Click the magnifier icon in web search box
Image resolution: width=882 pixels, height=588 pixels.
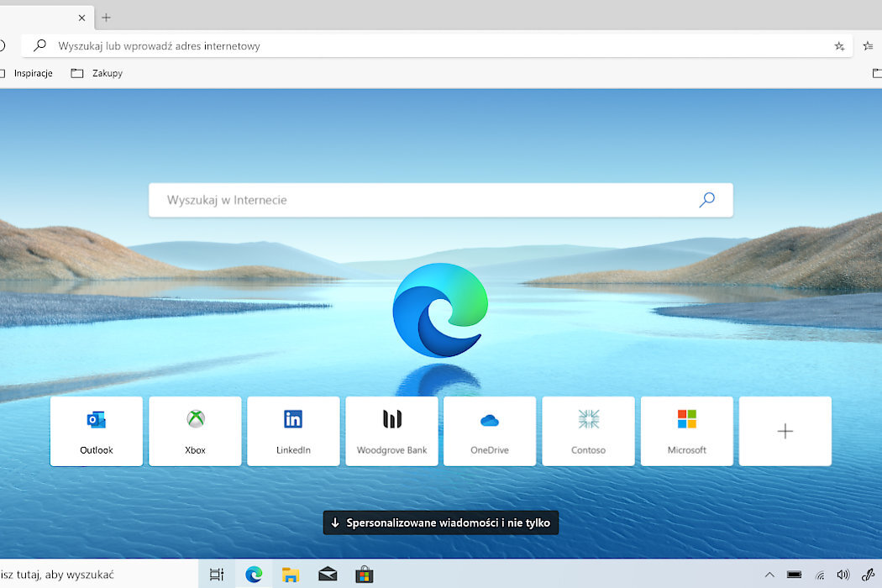[707, 199]
